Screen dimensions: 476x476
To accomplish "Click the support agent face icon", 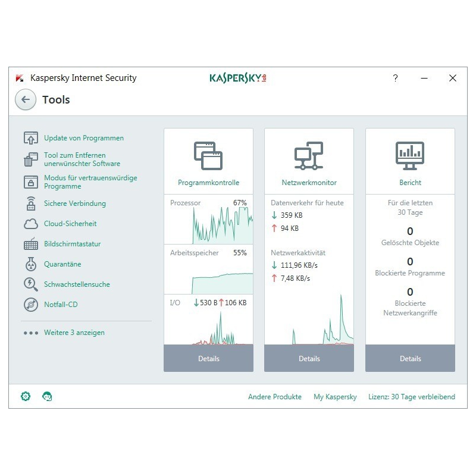I will 47,396.
